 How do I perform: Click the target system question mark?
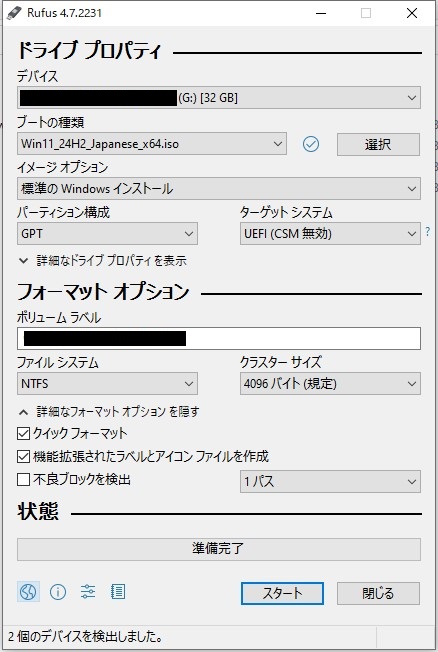(x=428, y=232)
